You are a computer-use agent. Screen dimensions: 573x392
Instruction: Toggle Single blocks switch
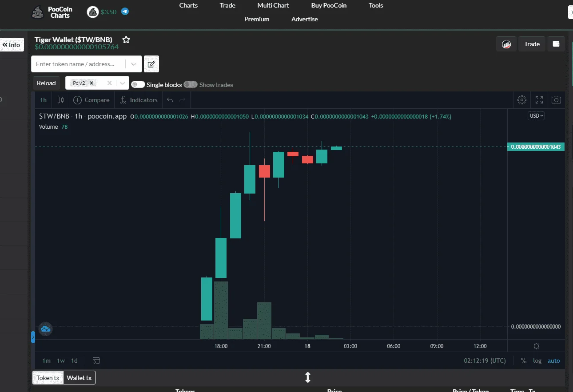[138, 84]
